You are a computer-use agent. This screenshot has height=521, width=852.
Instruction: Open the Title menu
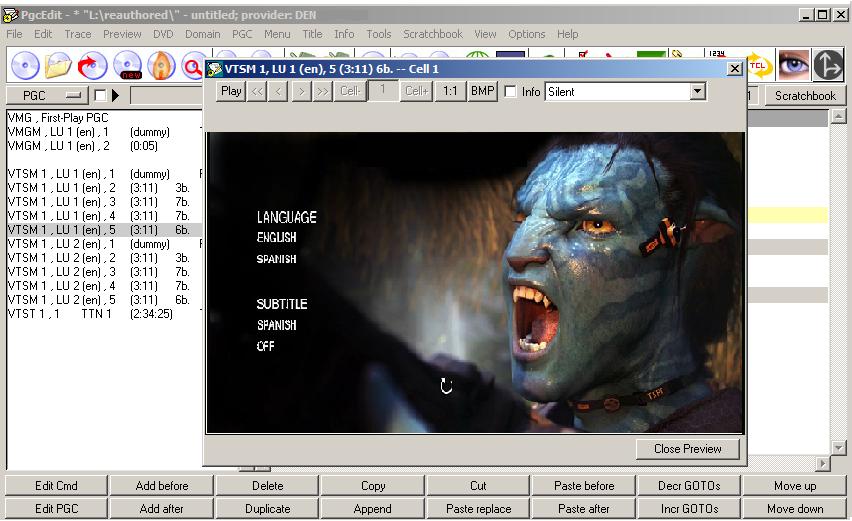click(x=312, y=34)
